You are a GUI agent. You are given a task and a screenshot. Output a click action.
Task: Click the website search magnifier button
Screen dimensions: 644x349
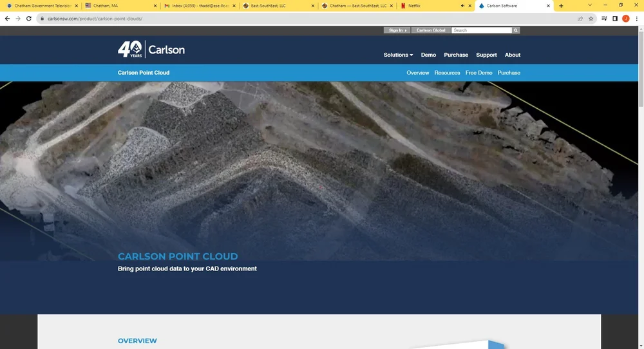(x=515, y=30)
